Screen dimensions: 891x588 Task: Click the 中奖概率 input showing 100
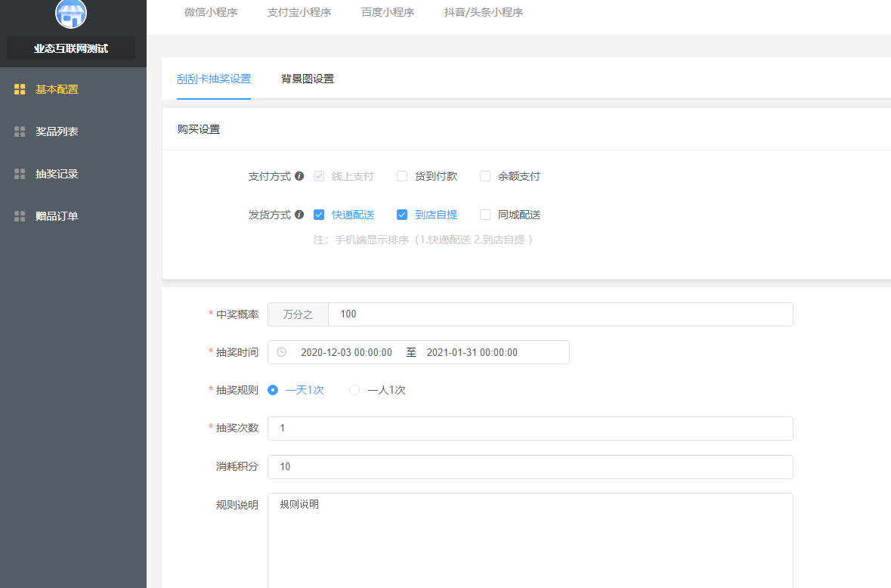(x=560, y=314)
